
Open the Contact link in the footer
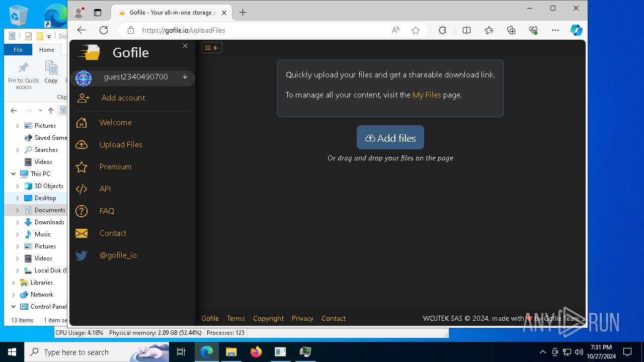pyautogui.click(x=334, y=318)
